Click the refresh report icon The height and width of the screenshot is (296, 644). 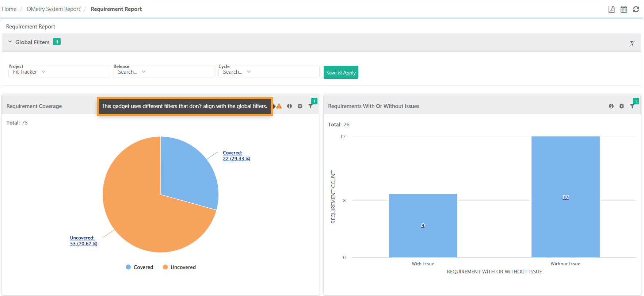(x=636, y=9)
